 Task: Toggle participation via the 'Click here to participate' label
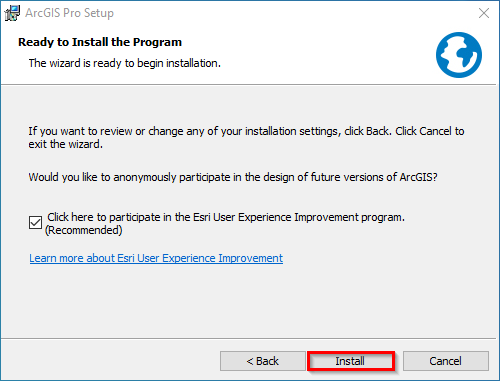point(226,217)
